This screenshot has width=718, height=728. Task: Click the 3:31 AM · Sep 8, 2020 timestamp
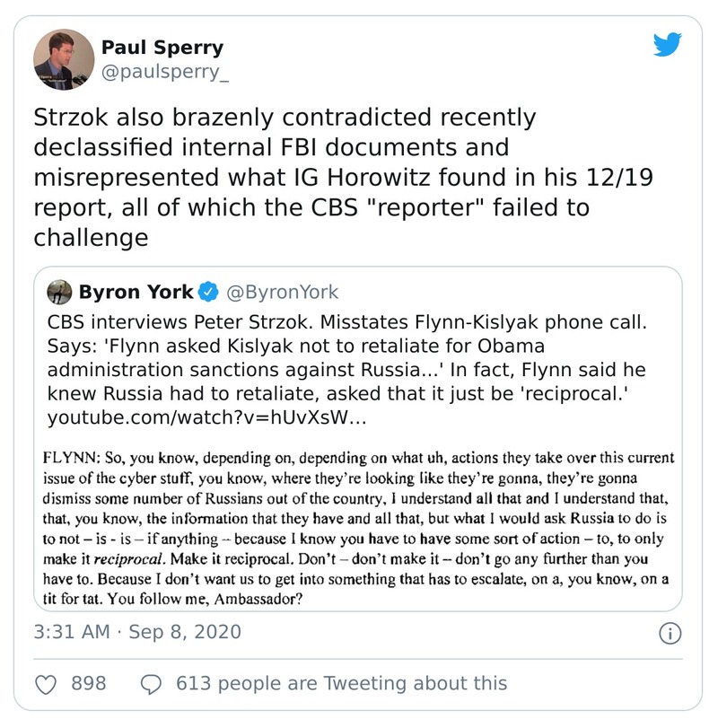pyautogui.click(x=137, y=632)
